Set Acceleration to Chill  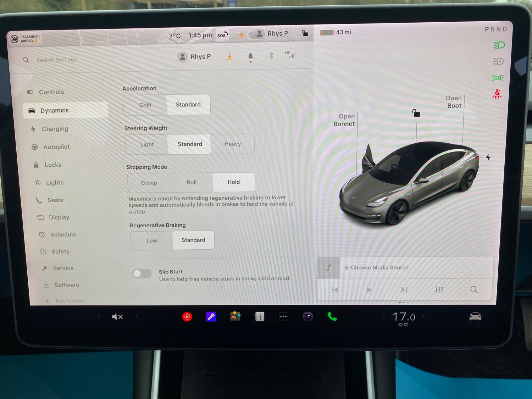click(x=145, y=105)
